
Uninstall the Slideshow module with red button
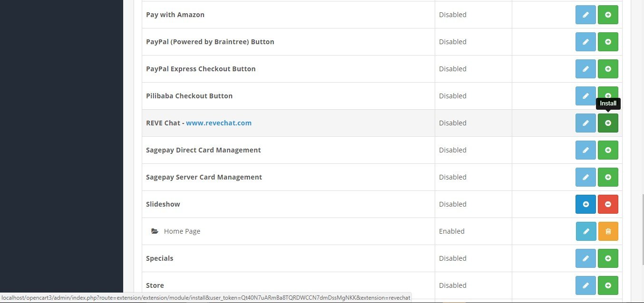(608, 204)
